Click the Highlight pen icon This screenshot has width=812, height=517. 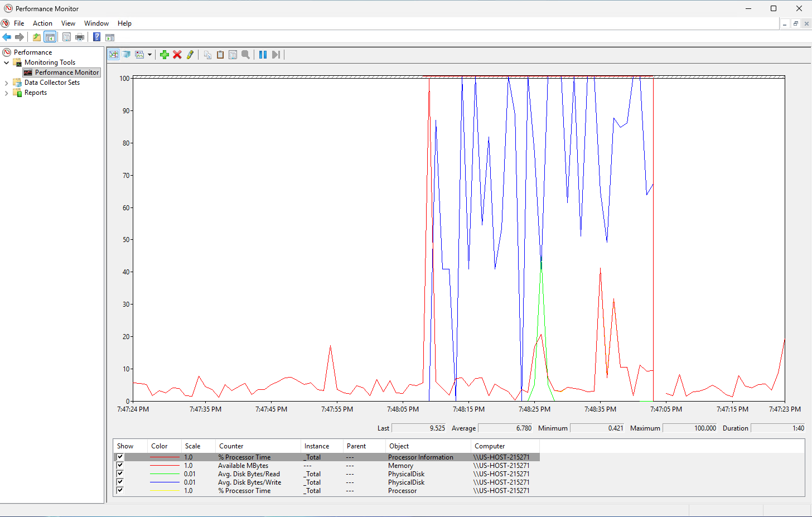[x=190, y=55]
